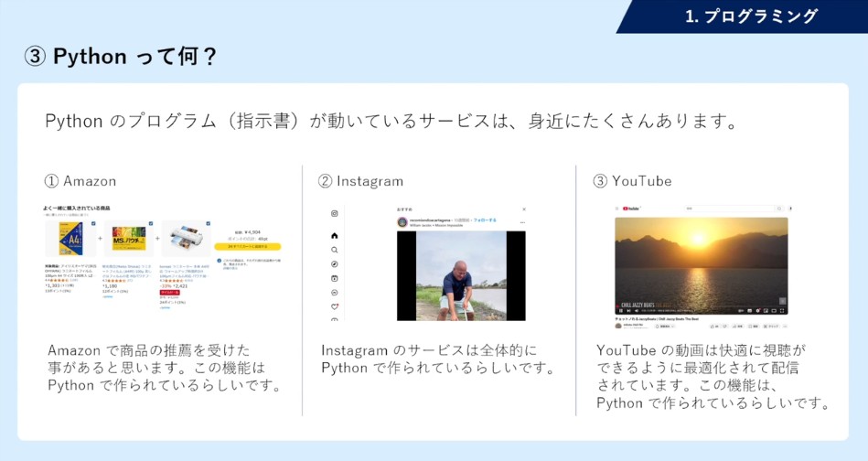This screenshot has height=461, width=868.
Task: Open the Instagram Explore compass icon
Action: pos(335,264)
